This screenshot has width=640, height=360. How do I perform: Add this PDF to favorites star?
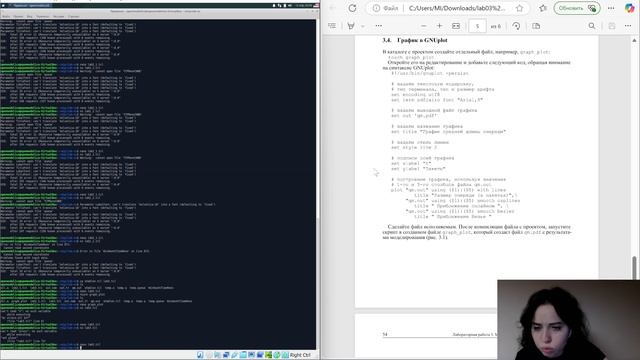point(519,8)
